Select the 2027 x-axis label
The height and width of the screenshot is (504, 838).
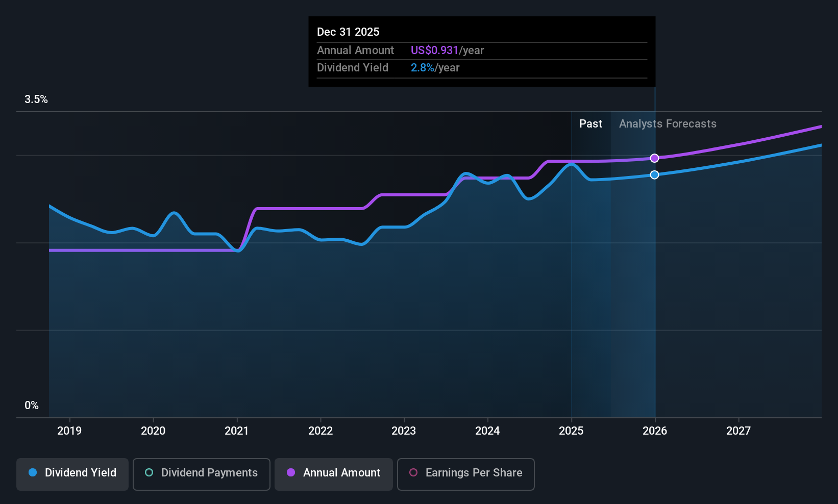(738, 431)
